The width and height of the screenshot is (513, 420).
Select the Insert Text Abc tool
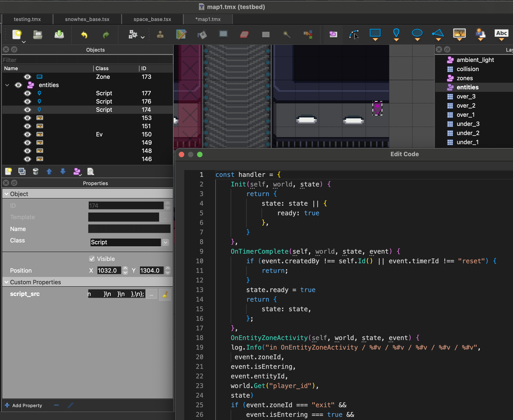coord(501,35)
